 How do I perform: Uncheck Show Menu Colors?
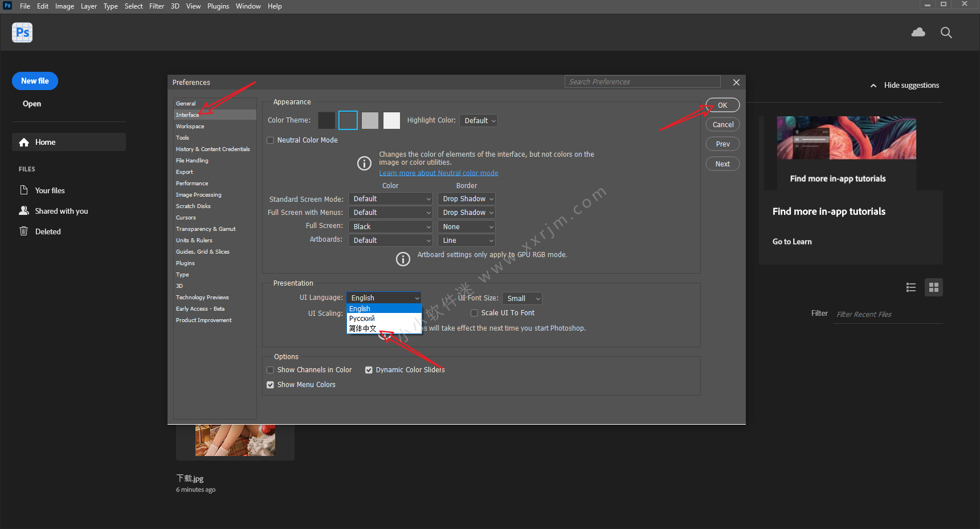271,385
